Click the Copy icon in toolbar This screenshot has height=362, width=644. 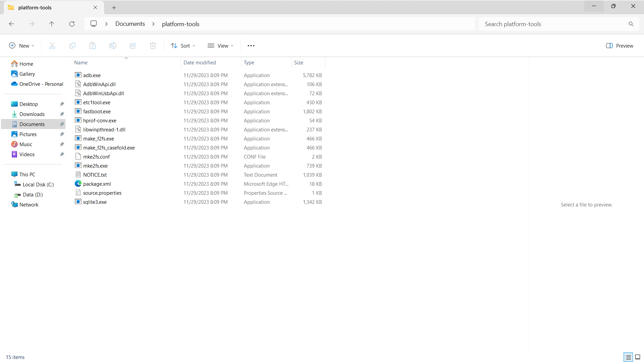click(x=72, y=46)
